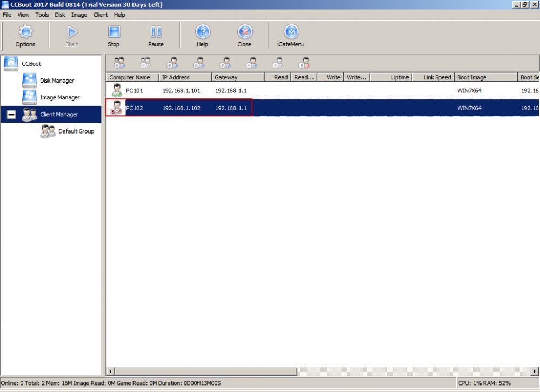Screen dimensions: 540x392
Task: Open the Help menu
Action: [x=119, y=15]
